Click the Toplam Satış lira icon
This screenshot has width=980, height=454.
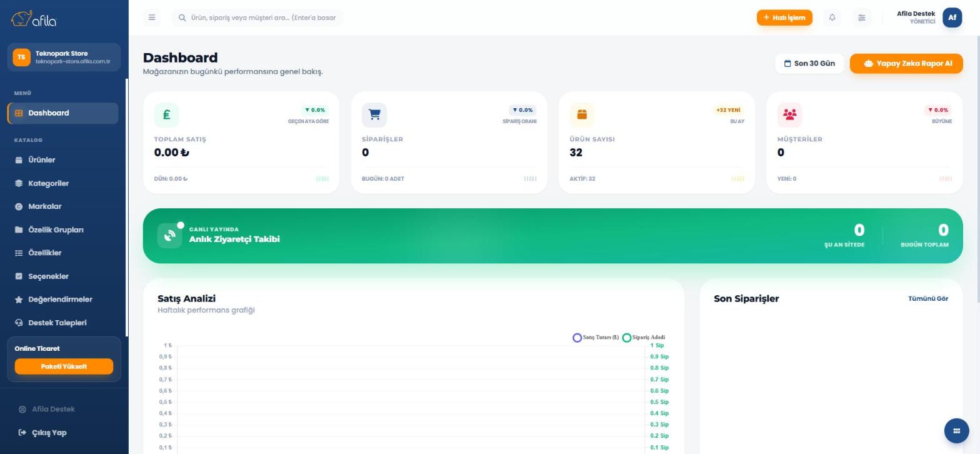point(166,114)
